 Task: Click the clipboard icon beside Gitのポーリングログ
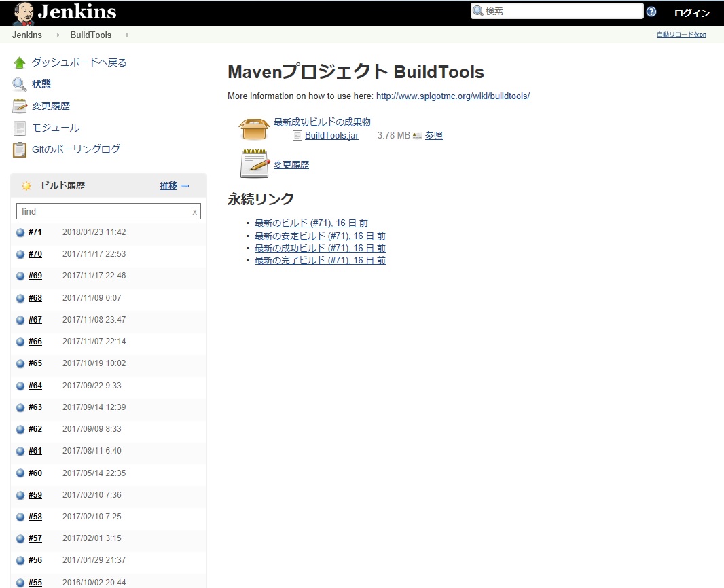(x=20, y=149)
